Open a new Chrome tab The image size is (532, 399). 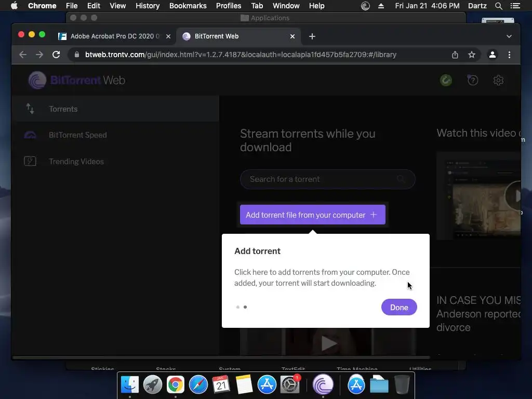[x=312, y=36]
